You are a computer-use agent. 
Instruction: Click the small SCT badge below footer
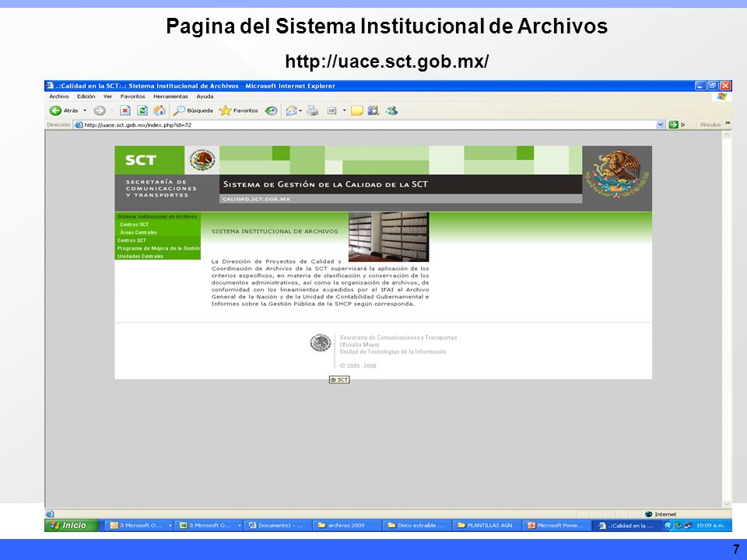[x=339, y=380]
